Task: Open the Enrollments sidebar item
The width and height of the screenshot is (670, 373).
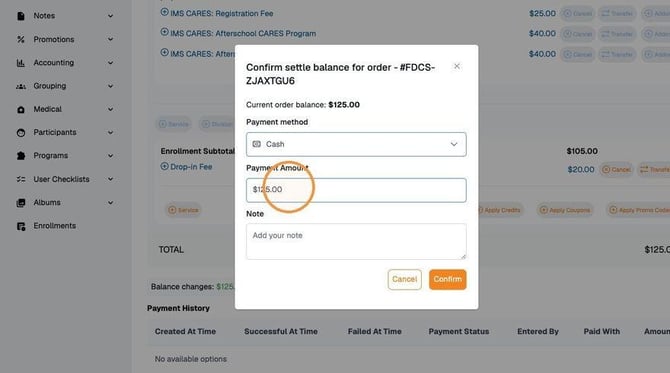Action: click(55, 226)
